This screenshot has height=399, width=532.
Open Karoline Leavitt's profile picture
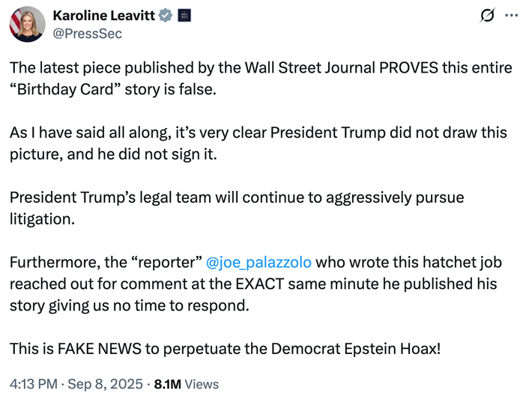coord(27,24)
